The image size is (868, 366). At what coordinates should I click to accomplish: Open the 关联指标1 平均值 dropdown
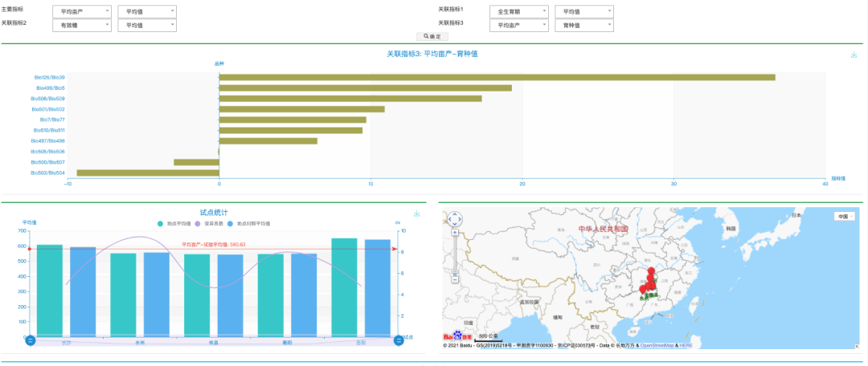point(584,11)
